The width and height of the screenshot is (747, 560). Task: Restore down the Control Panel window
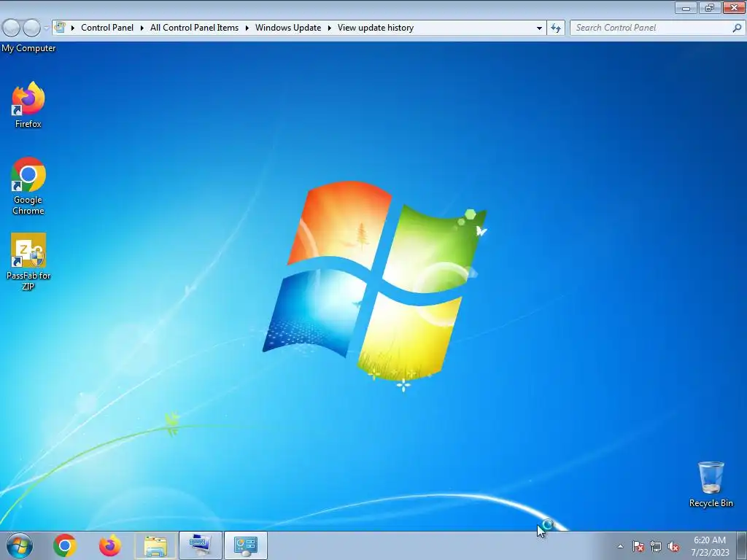click(710, 7)
